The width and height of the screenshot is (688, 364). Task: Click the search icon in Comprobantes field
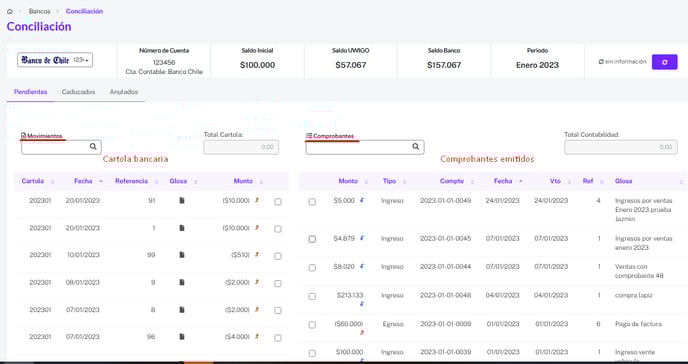point(416,147)
